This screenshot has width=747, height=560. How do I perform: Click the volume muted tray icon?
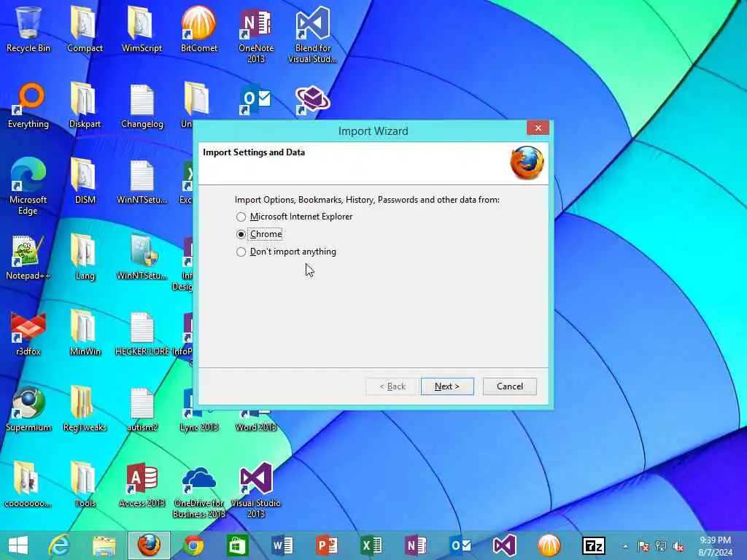678,546
